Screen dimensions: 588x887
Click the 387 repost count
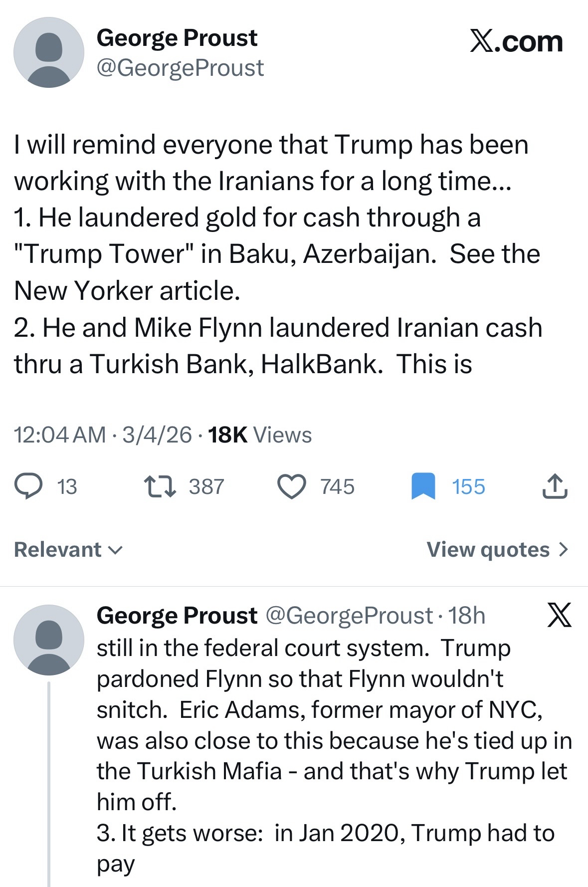click(x=206, y=487)
